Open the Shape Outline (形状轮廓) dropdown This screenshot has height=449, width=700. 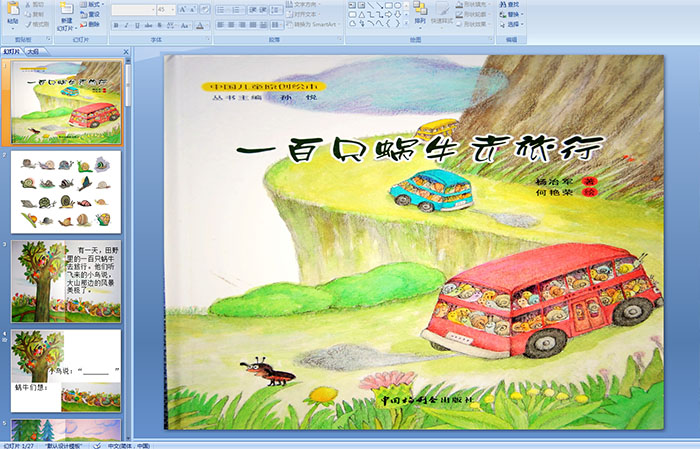tap(473, 14)
